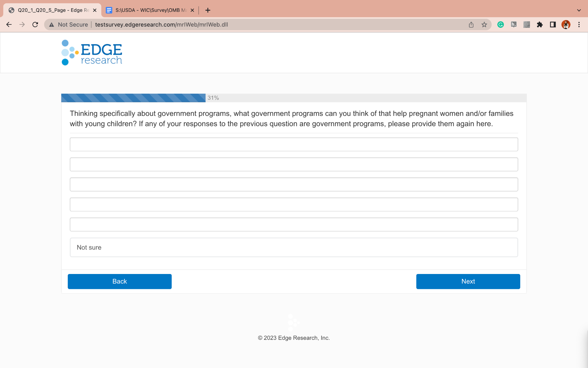
Task: Open the Chrome profile avatar
Action: point(566,25)
